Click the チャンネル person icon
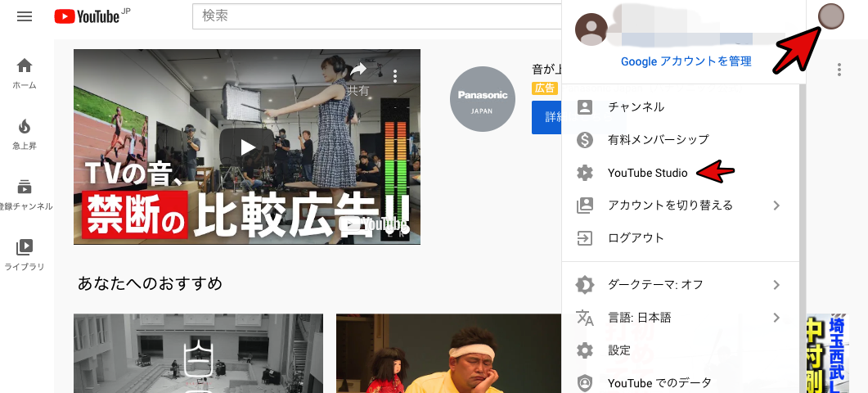Viewport: 868px width, 393px height. (x=585, y=107)
